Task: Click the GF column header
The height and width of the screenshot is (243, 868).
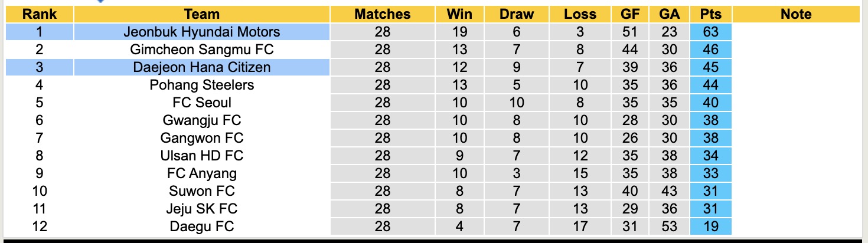Action: 630,14
